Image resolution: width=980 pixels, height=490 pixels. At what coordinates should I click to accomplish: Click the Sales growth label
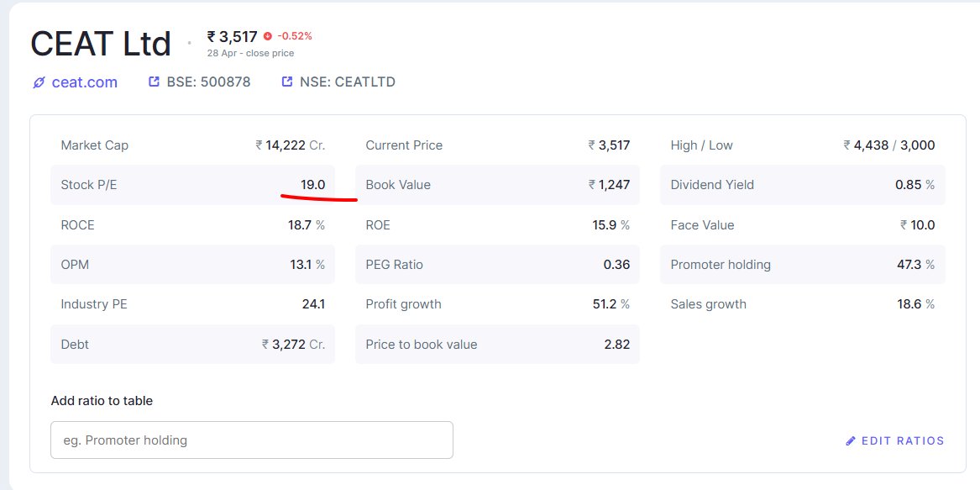(x=708, y=304)
